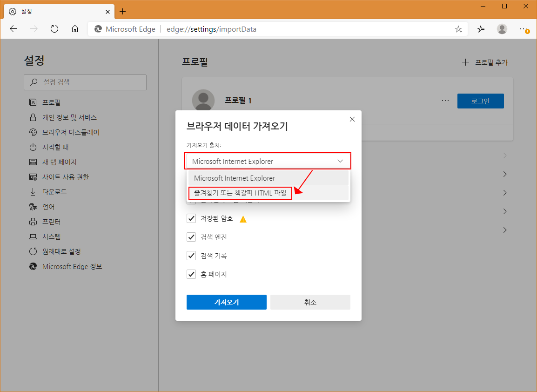The width and height of the screenshot is (537, 392).
Task: Click the warning icon beside 저장된 암호
Action: [243, 219]
